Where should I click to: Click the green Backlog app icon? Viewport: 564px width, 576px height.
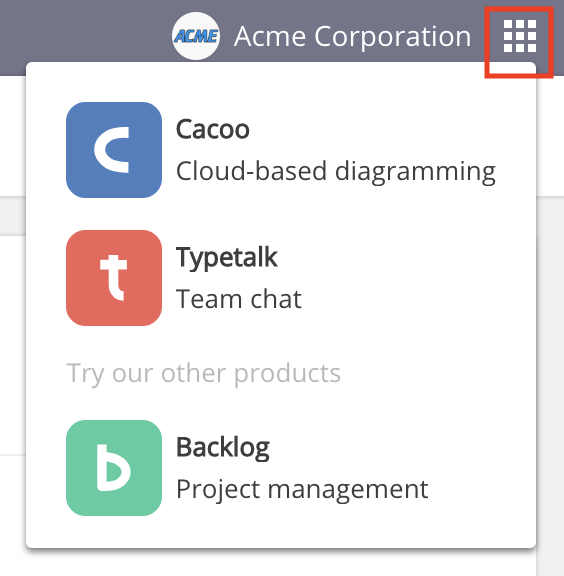(x=114, y=468)
